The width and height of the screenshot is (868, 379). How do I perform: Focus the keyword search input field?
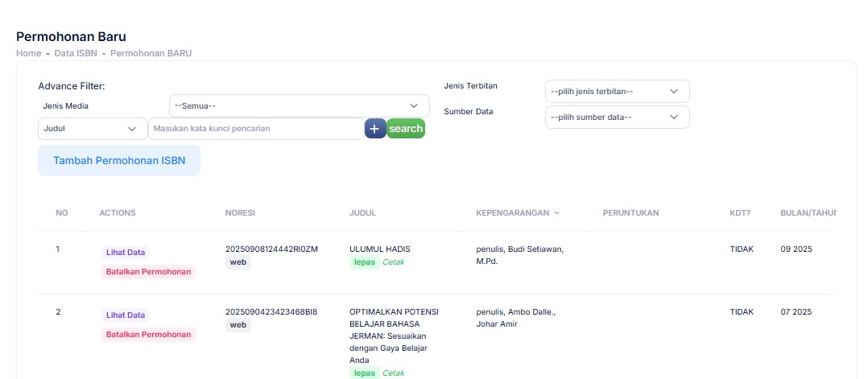coord(256,129)
